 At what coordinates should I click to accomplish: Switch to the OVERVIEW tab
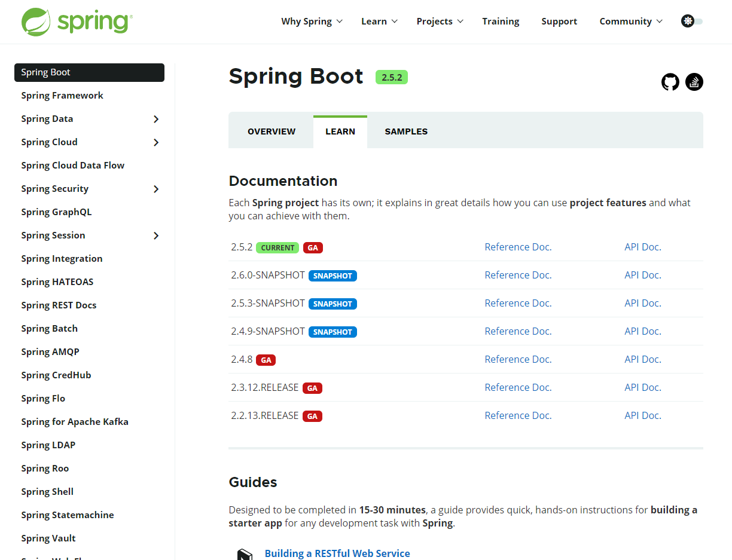[x=272, y=131]
